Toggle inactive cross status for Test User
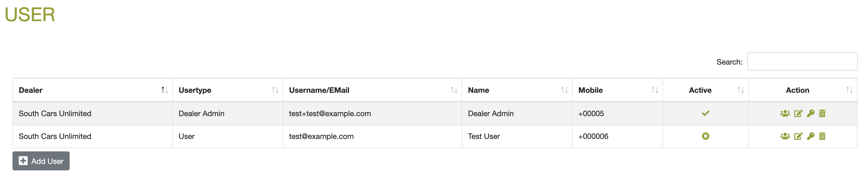 (x=706, y=136)
